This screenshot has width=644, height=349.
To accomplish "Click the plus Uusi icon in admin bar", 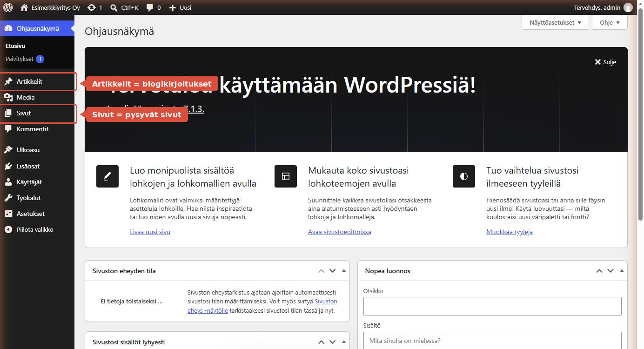I will coord(172,7).
